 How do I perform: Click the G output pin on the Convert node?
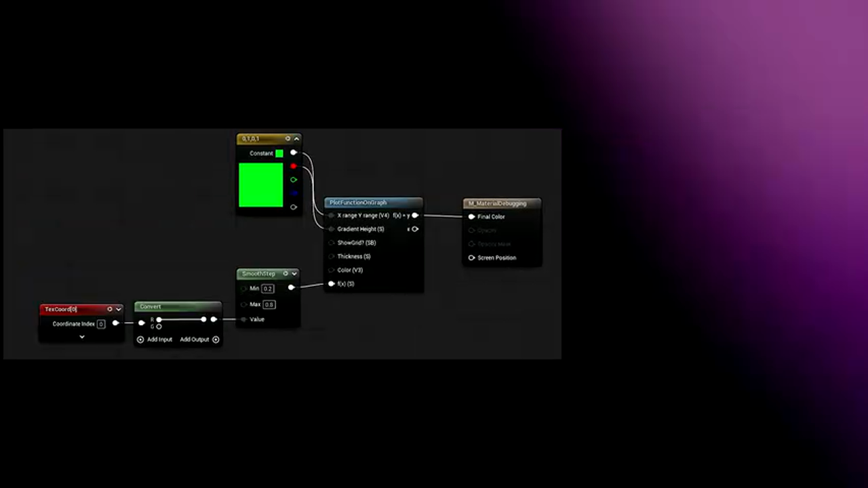[159, 326]
